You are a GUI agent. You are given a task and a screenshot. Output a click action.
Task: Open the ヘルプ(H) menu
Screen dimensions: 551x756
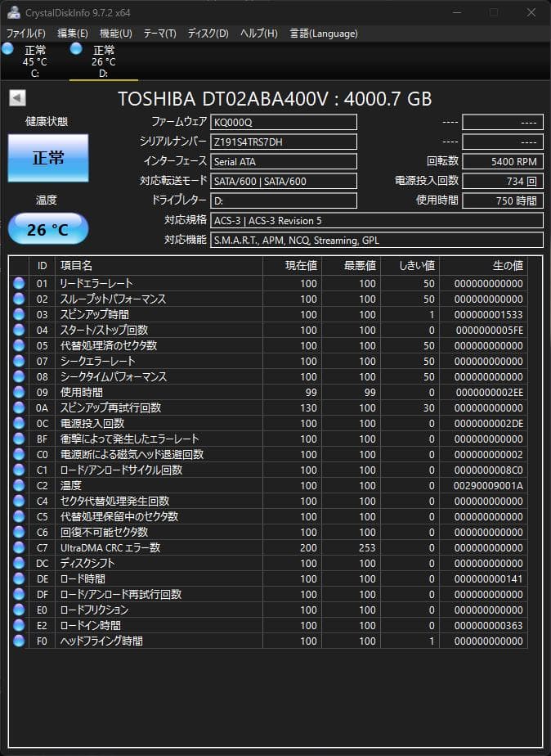point(259,34)
